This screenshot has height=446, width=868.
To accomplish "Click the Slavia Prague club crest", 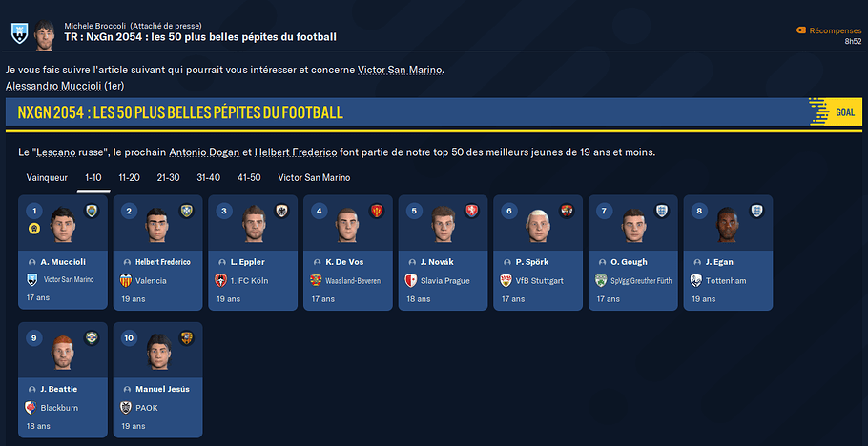I will [411, 280].
